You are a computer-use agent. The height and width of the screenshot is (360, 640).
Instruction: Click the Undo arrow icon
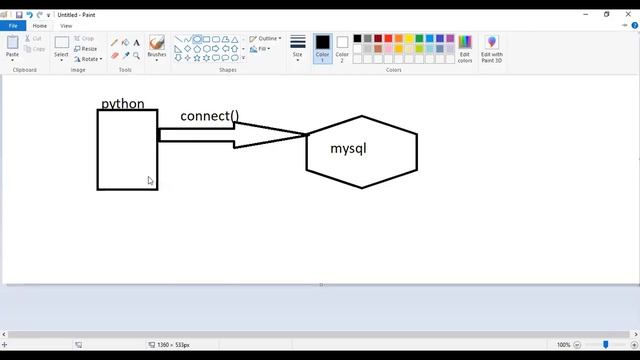coord(29,15)
